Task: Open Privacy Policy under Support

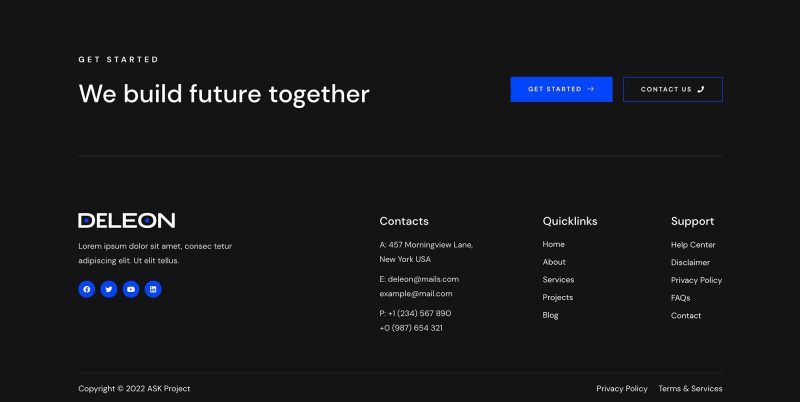Action: (x=696, y=280)
